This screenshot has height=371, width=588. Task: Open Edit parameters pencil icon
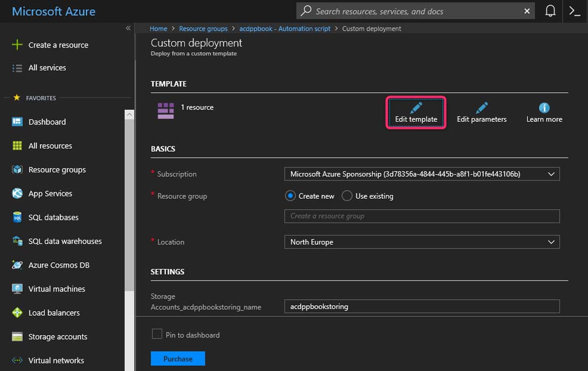(x=482, y=108)
